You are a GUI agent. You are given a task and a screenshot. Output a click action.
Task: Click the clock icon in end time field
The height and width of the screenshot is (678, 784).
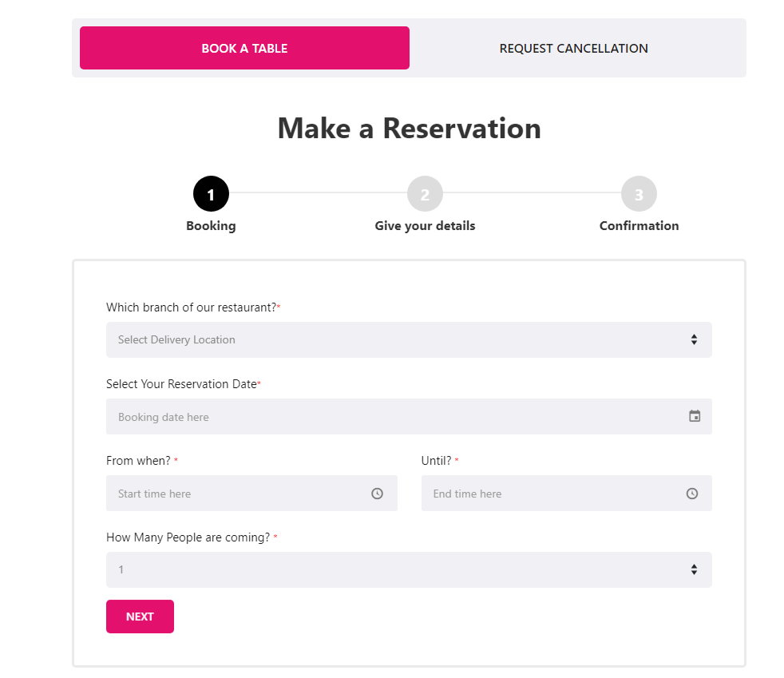692,494
